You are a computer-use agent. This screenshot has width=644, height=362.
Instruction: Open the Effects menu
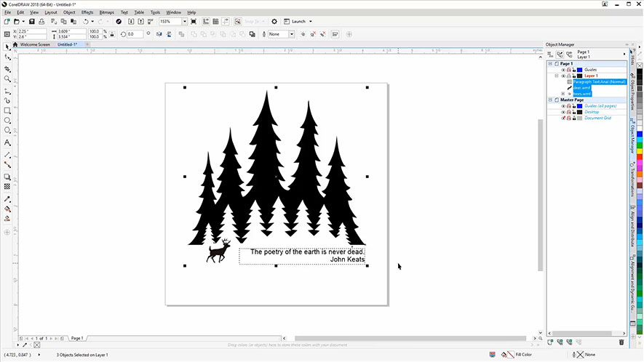(x=87, y=12)
